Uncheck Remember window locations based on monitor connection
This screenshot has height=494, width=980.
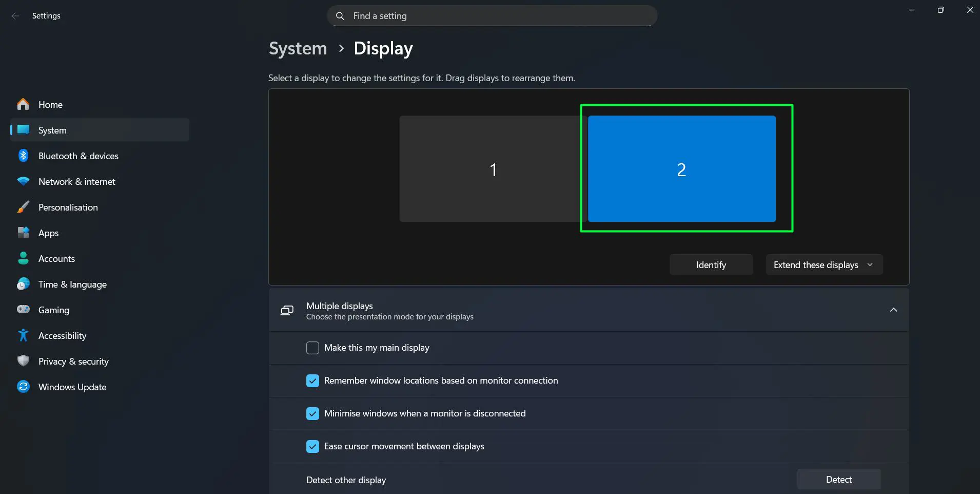pyautogui.click(x=312, y=381)
